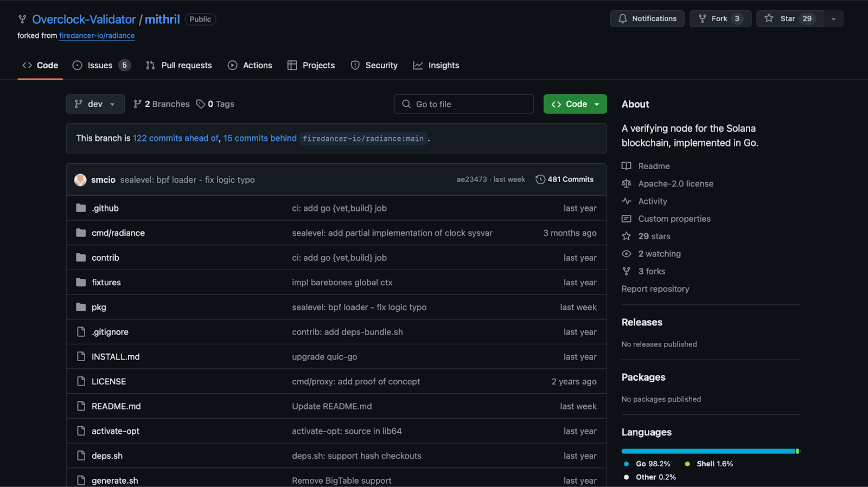Open 122 commits ahead of link

[x=176, y=138]
